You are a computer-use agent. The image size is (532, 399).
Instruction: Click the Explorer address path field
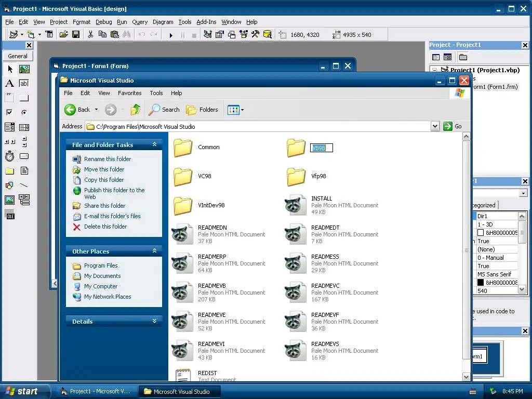[x=258, y=127]
